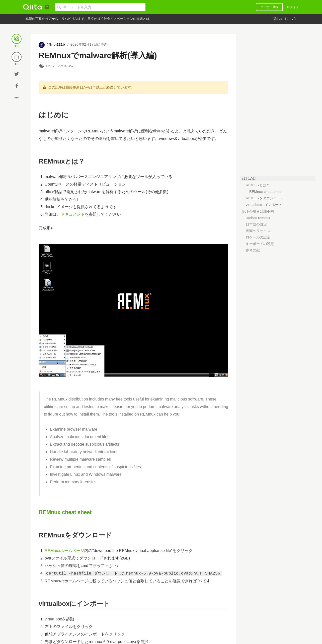Image resolution: width=322 pixels, height=644 pixels.
Task: Jump to キーボードの設定 in contents
Action: point(260,244)
